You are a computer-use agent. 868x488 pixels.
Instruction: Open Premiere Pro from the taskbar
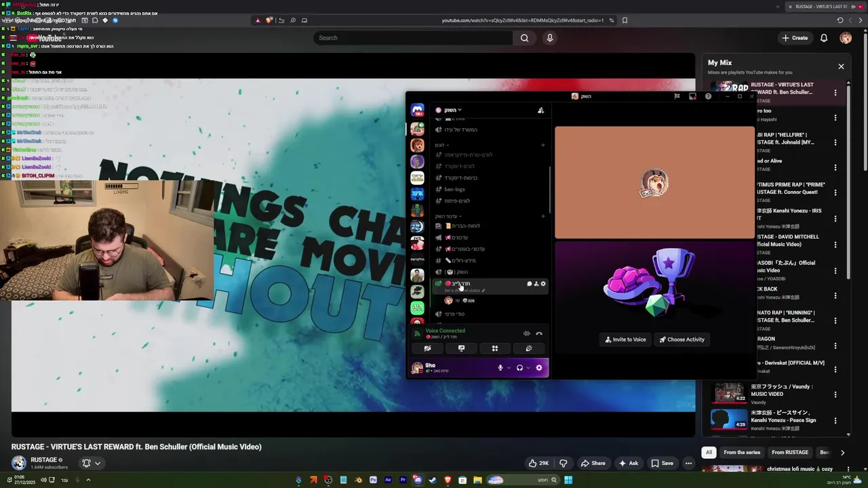click(403, 481)
